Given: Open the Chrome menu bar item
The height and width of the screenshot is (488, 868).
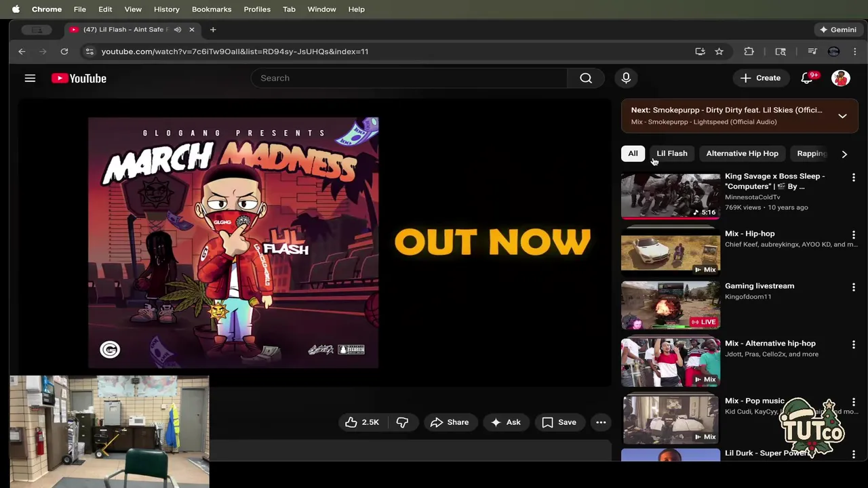Looking at the screenshot, I should [x=47, y=9].
